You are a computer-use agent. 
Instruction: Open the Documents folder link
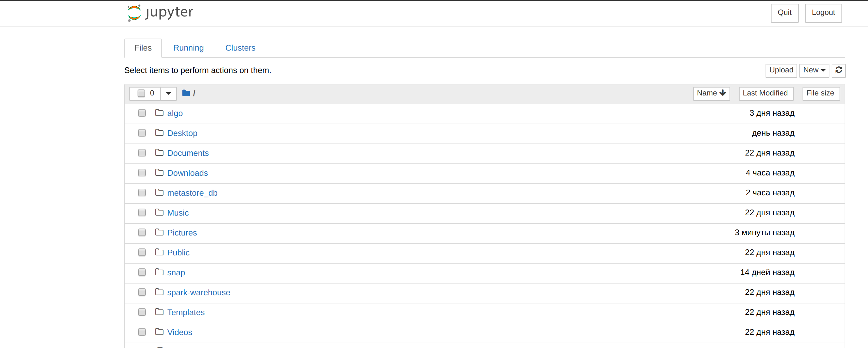click(188, 153)
